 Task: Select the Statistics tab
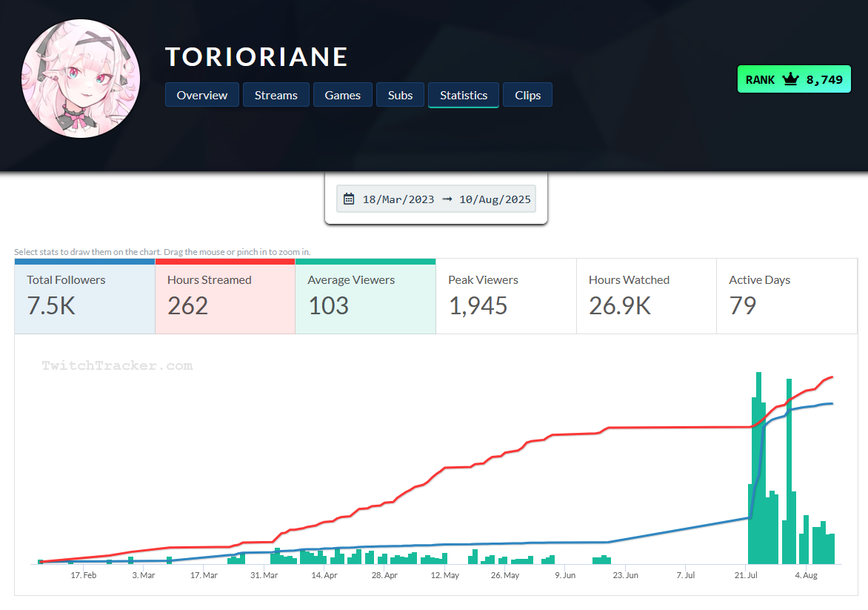(464, 96)
